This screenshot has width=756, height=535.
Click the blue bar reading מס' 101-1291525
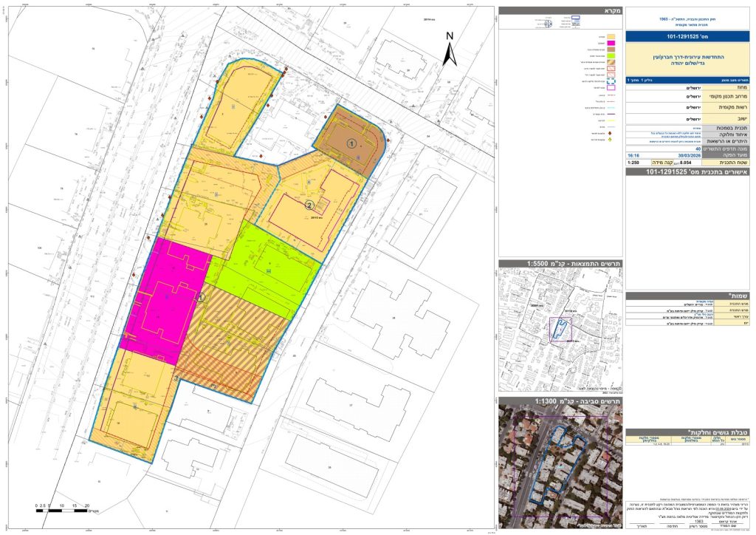tap(688, 36)
